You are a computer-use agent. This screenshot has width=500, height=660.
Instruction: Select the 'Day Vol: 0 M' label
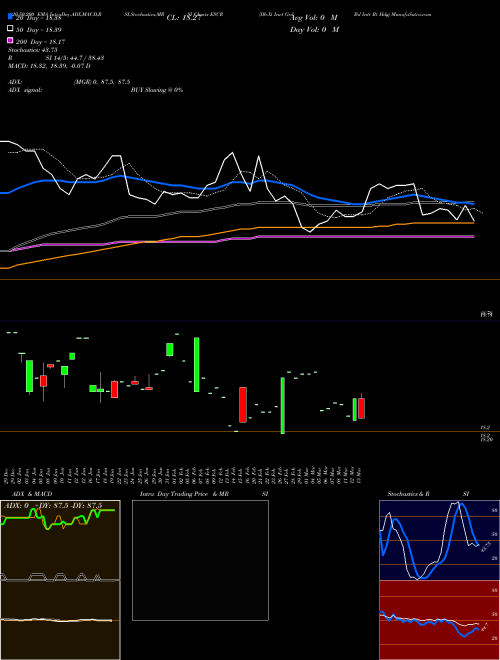tap(314, 30)
